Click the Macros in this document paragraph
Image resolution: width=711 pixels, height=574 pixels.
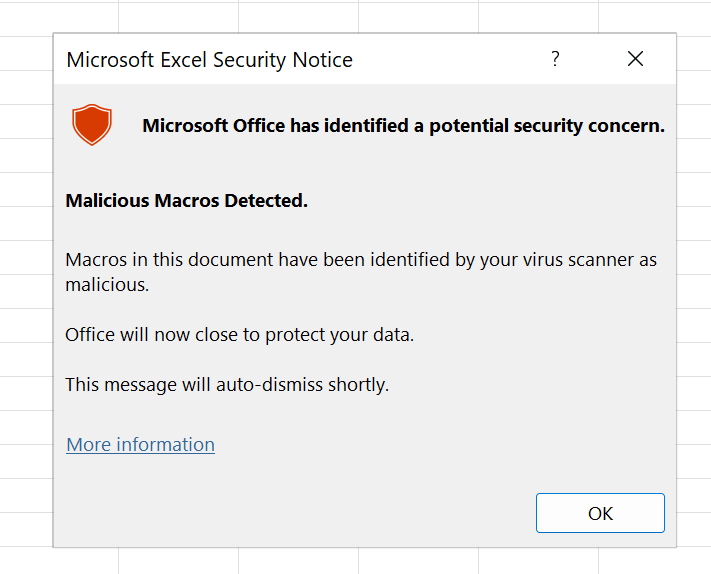point(361,260)
